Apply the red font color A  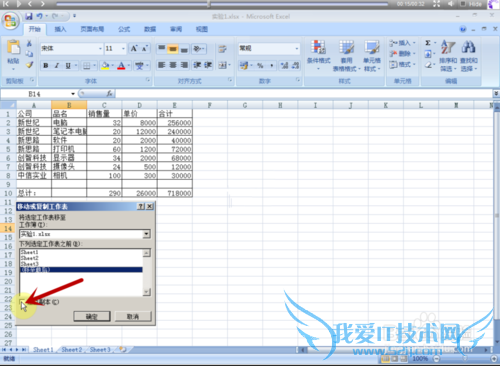point(121,66)
